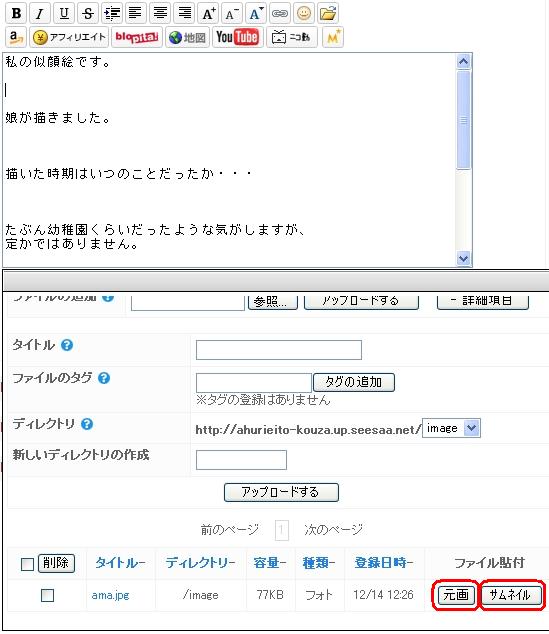Click the 元画 paste button
The width and height of the screenshot is (549, 634).
pos(456,595)
